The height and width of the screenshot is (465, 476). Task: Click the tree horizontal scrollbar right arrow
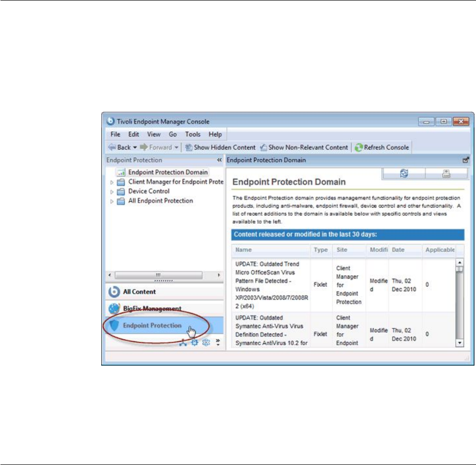(218, 275)
